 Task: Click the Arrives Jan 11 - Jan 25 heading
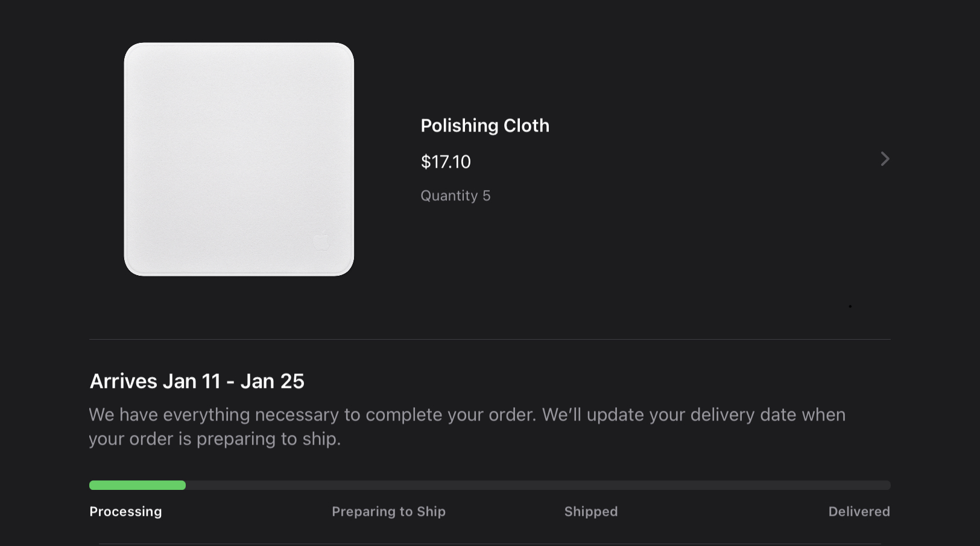[x=197, y=381]
